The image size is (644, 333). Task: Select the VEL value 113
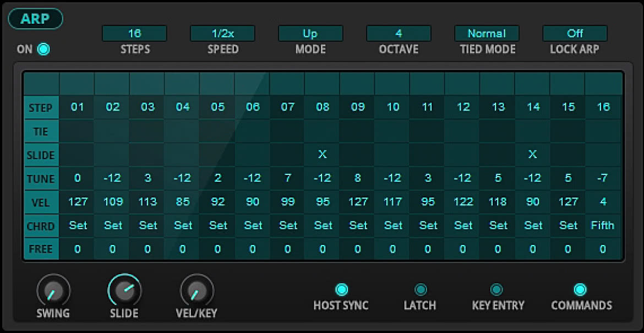pyautogui.click(x=148, y=202)
